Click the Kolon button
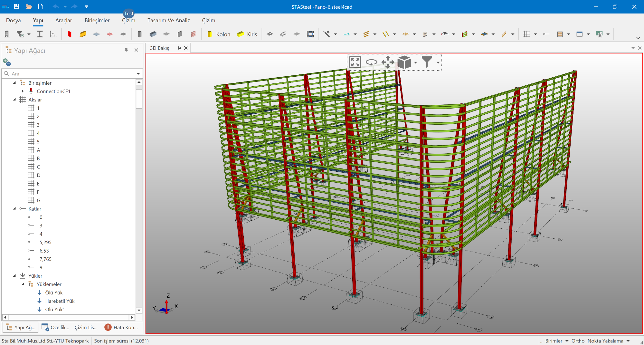The image size is (644, 345). point(219,34)
